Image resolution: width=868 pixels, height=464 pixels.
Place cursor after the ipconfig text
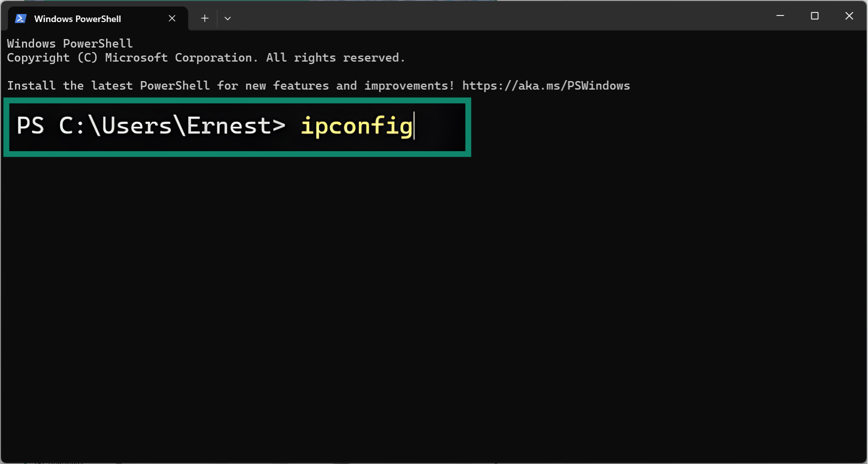tap(415, 126)
